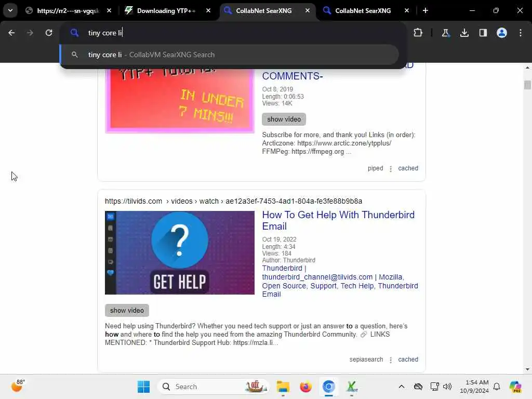Open Chrome three-dot menu

pos(521,33)
